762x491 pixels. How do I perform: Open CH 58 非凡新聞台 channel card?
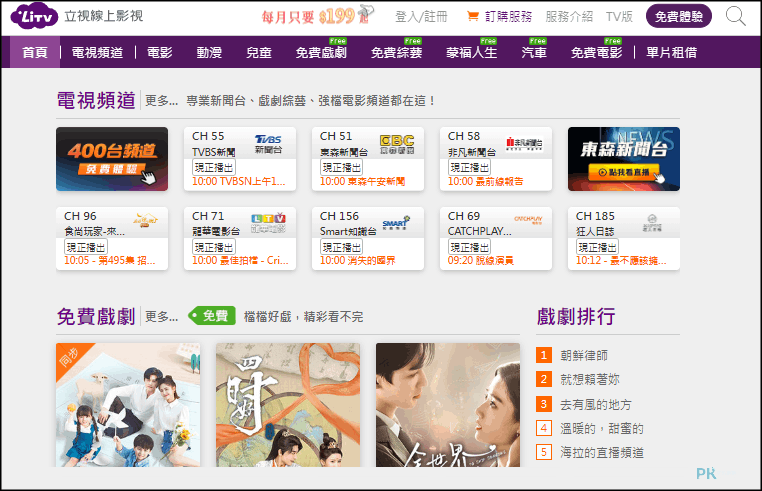click(496, 159)
